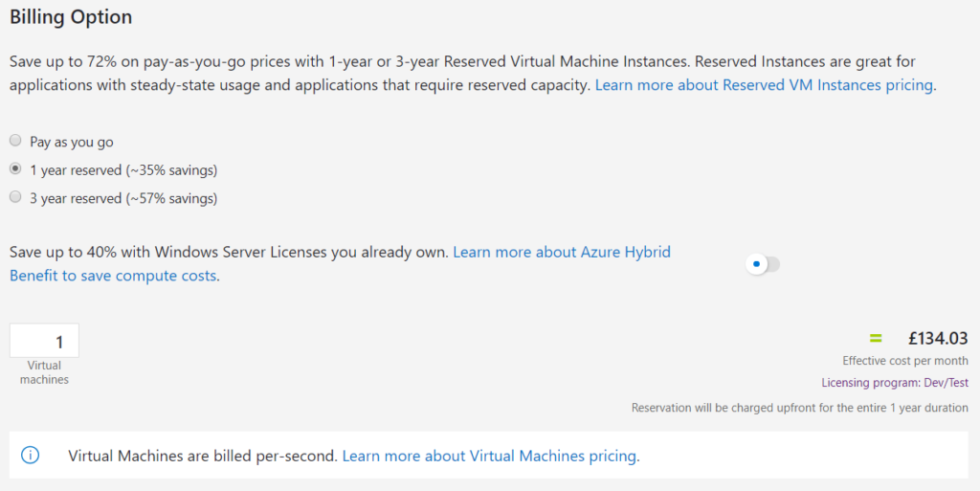Click the reservation charged upfront note

coord(799,408)
